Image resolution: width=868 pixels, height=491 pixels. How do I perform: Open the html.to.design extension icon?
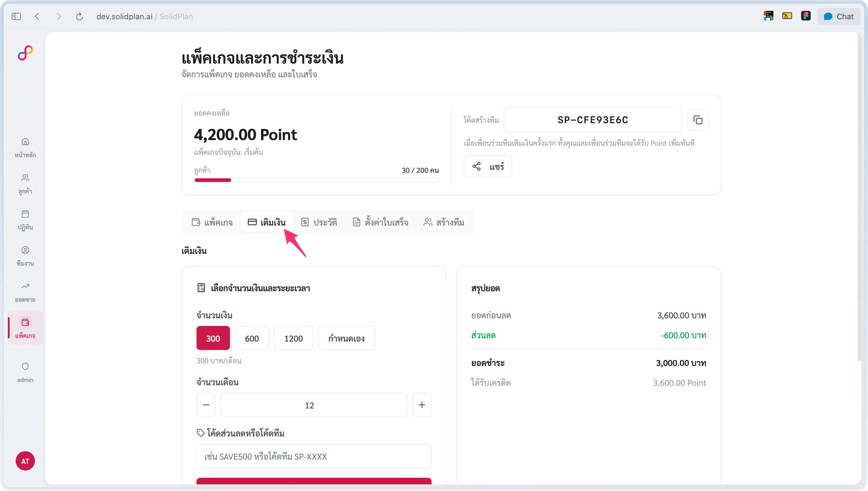pos(768,16)
